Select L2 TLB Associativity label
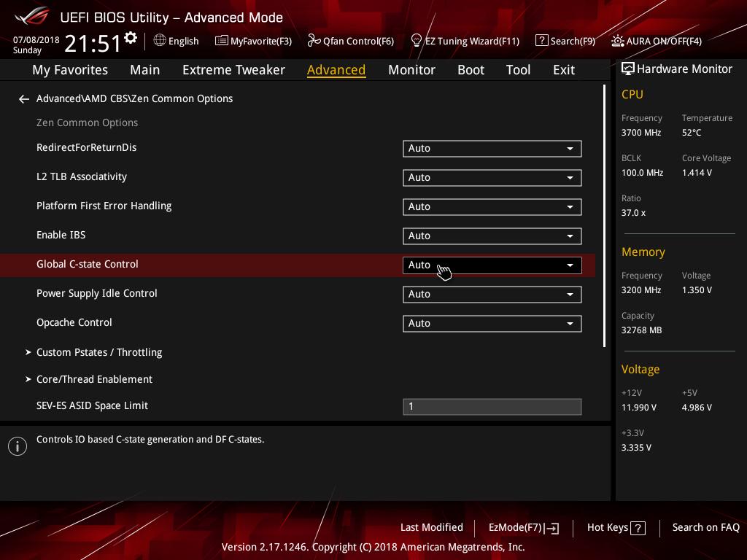 pos(82,176)
